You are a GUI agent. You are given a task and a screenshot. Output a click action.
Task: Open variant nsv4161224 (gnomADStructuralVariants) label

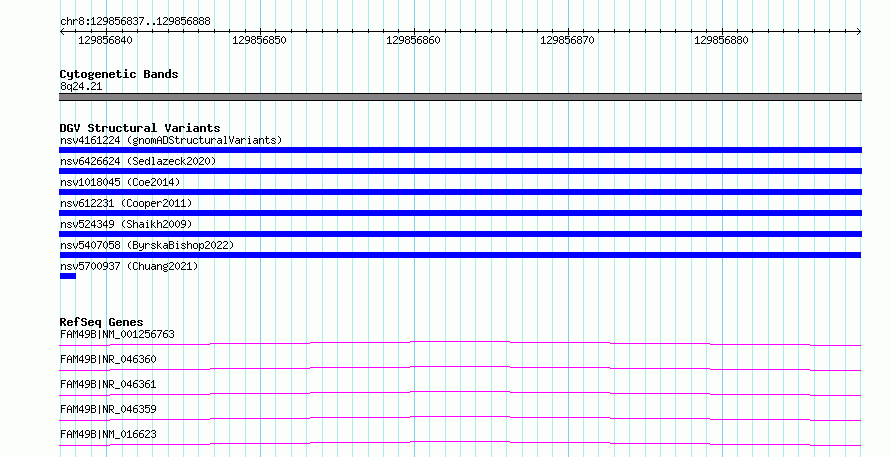pyautogui.click(x=171, y=140)
